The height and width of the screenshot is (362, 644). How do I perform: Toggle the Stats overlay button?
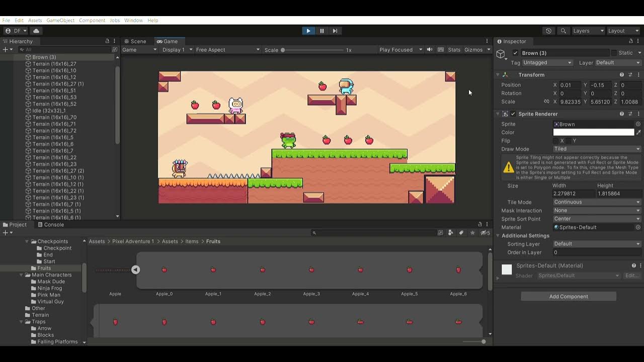tap(454, 49)
